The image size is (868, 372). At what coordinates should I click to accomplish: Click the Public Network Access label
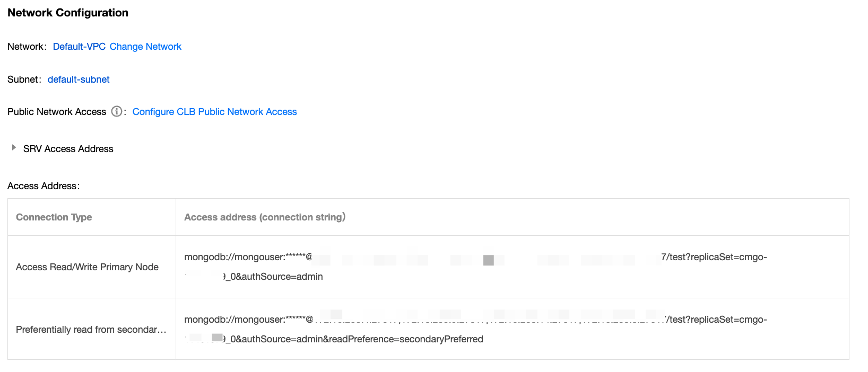click(57, 112)
